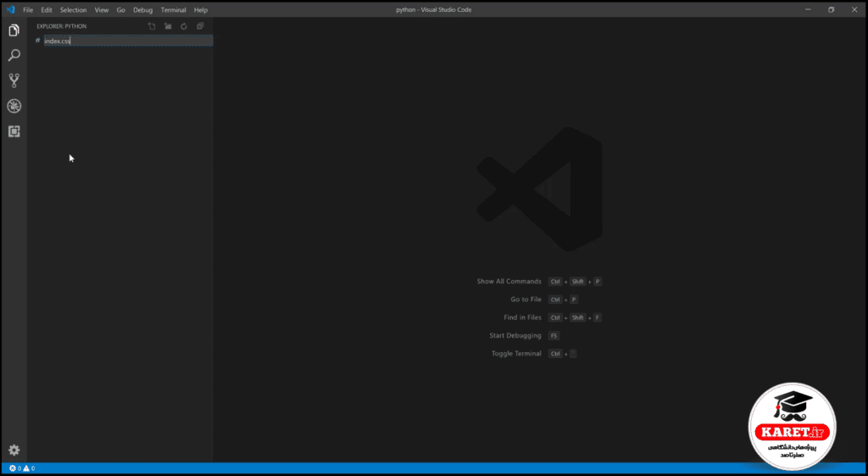Open the Debug menu
Viewport: 868px width, 476px height.
(x=142, y=10)
